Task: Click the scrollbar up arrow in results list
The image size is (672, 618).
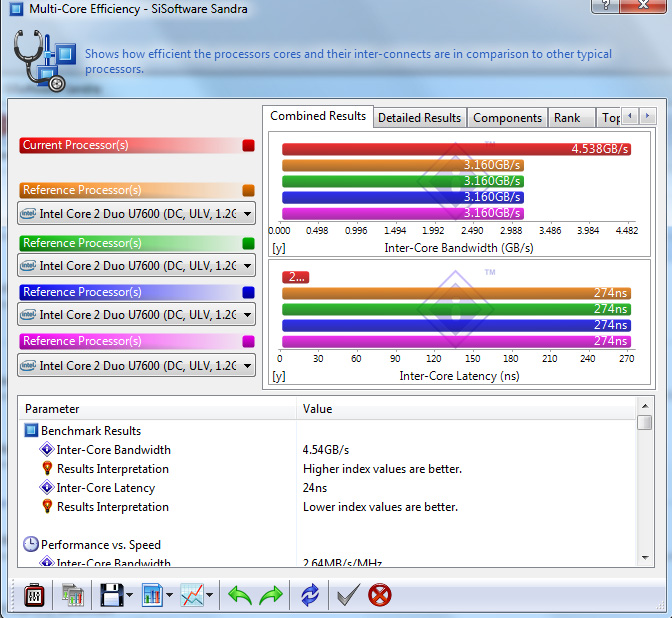Action: tap(645, 405)
